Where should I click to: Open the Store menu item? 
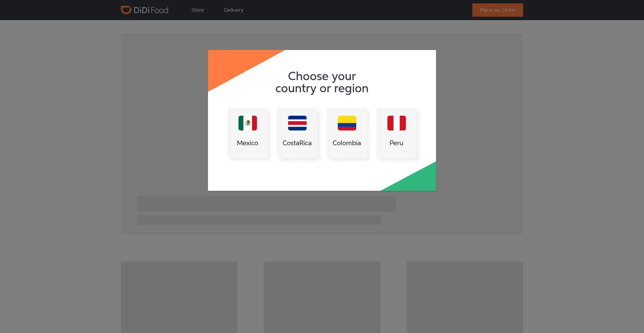click(x=198, y=10)
